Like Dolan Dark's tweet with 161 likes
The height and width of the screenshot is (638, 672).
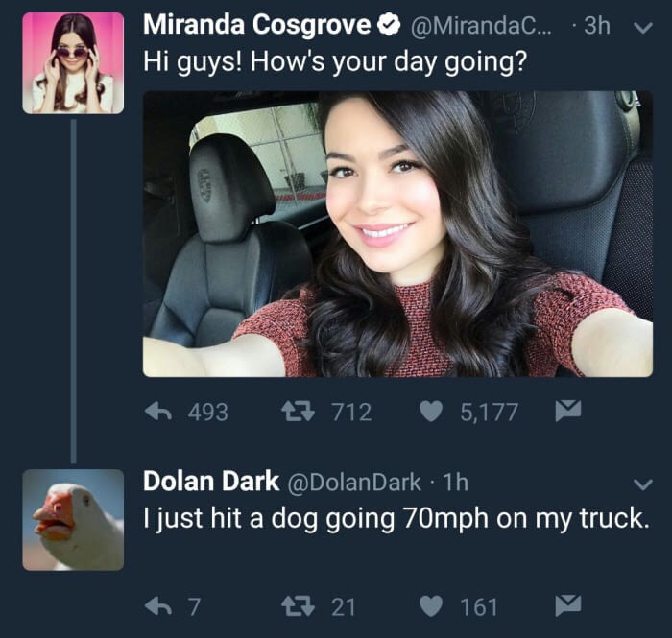(x=431, y=606)
